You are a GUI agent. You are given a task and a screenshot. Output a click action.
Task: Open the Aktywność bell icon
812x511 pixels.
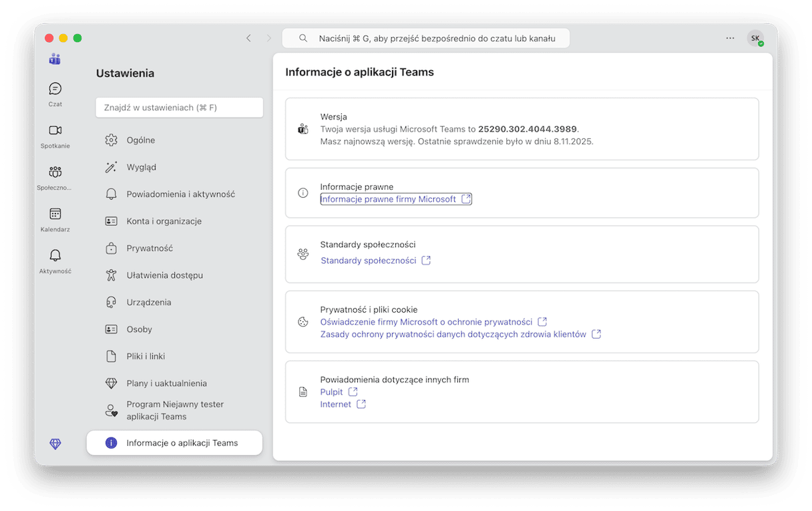click(55, 261)
